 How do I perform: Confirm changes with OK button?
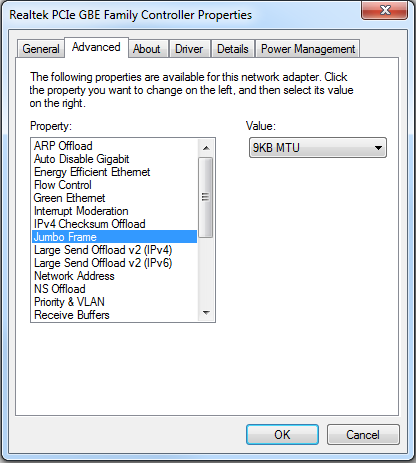pyautogui.click(x=282, y=434)
